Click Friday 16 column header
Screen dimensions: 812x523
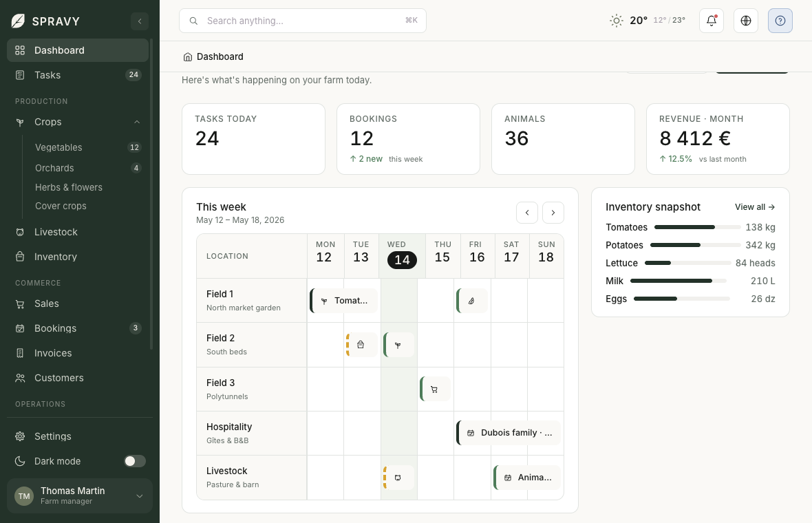477,256
